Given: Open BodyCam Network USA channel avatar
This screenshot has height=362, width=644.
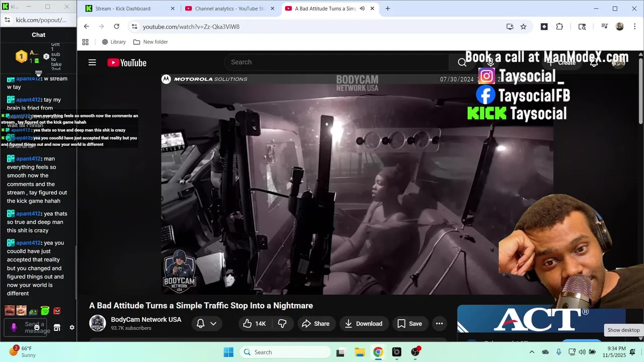Looking at the screenshot, I should pyautogui.click(x=98, y=323).
